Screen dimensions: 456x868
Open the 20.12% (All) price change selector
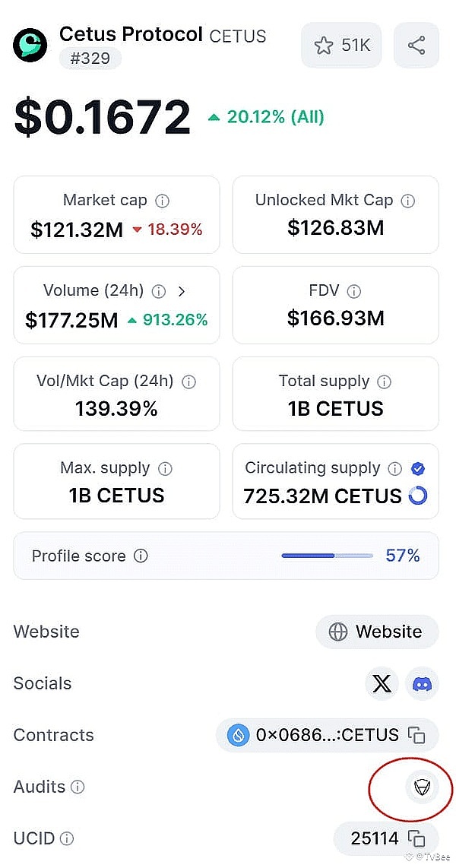click(267, 117)
